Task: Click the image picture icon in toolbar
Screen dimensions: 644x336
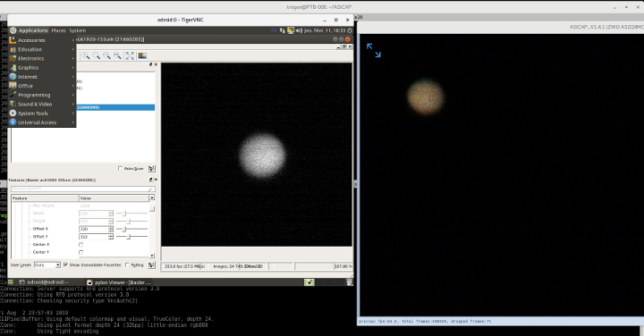Action: [142, 55]
